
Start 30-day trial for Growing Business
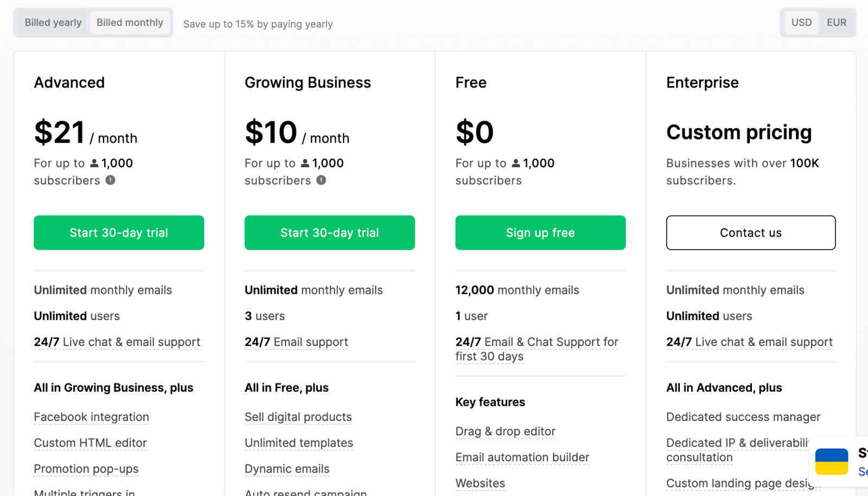point(330,233)
